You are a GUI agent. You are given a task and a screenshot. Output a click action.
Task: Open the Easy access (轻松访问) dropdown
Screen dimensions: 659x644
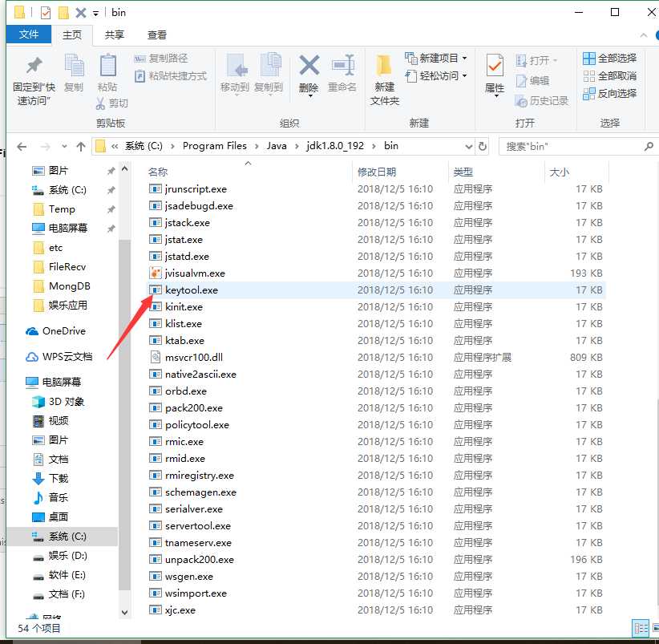point(436,76)
